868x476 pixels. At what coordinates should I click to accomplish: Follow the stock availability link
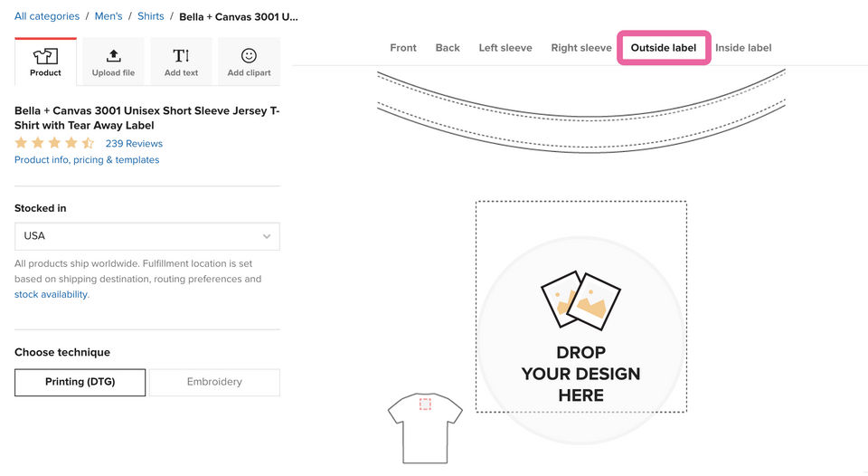[51, 294]
